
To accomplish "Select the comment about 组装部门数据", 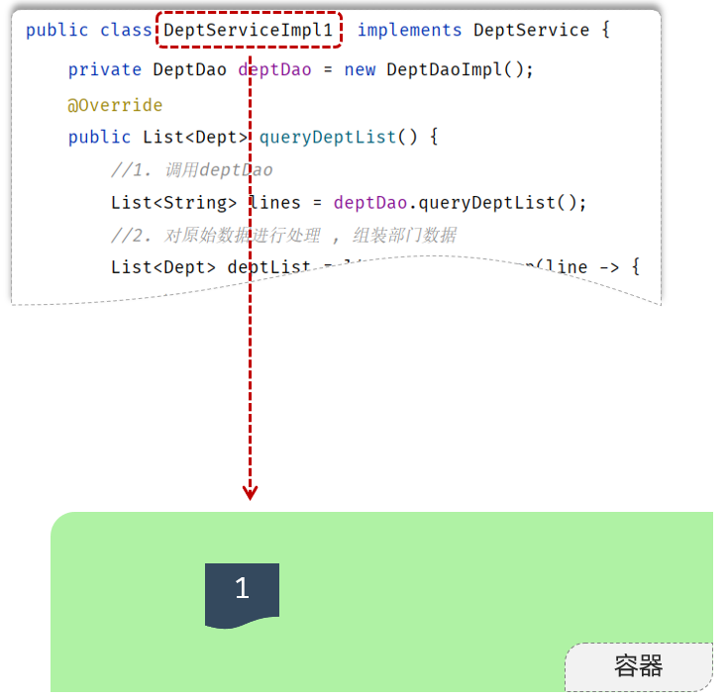I will point(283,235).
